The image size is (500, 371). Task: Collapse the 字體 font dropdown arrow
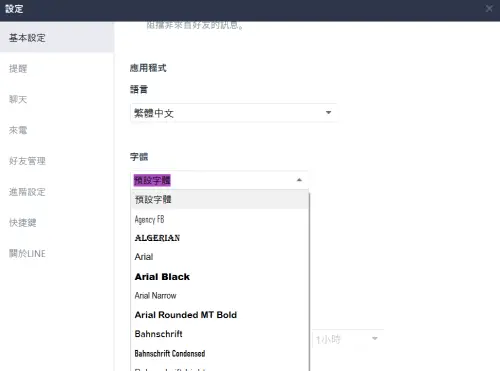(x=299, y=180)
